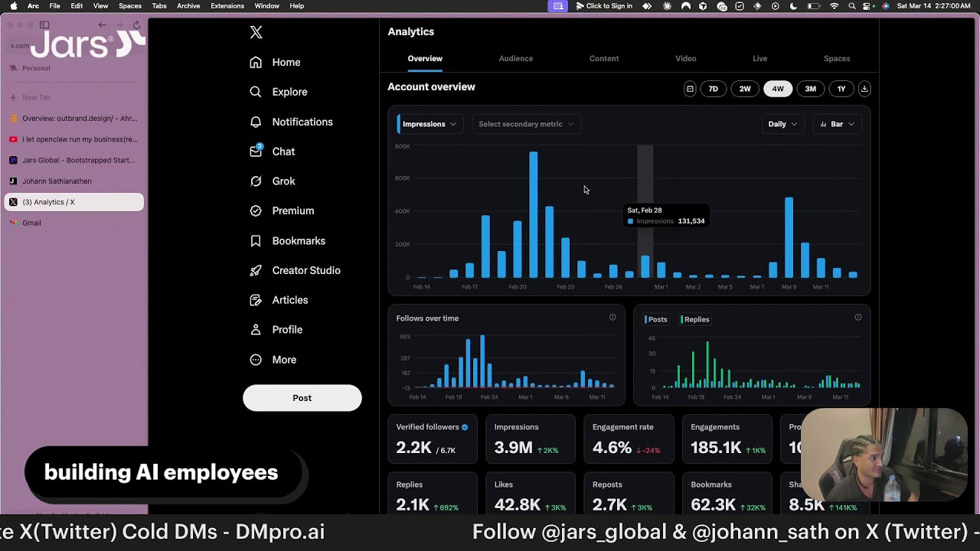The image size is (980, 551).
Task: Open the Archive menu in Arc
Action: (x=188, y=6)
